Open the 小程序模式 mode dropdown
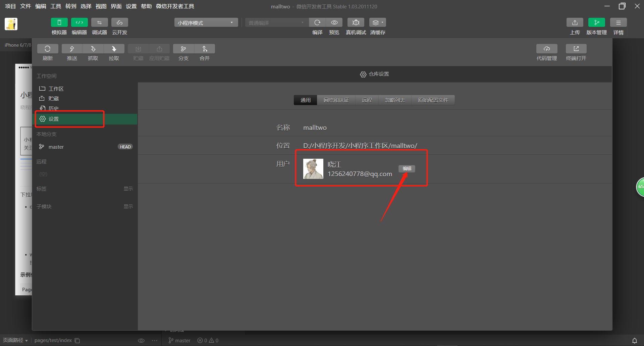The height and width of the screenshot is (346, 644). tap(206, 22)
